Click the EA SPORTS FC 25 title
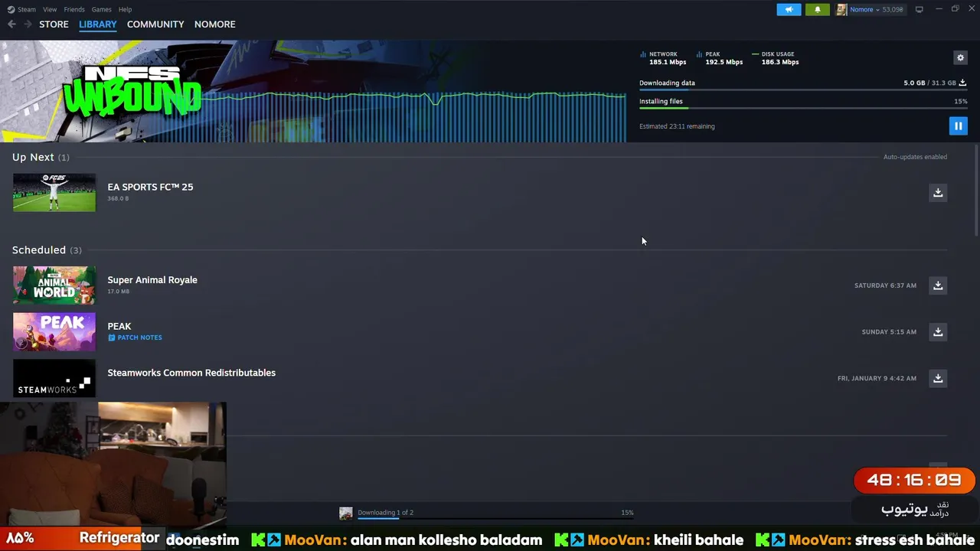Screen dimensions: 980x551 tap(150, 187)
